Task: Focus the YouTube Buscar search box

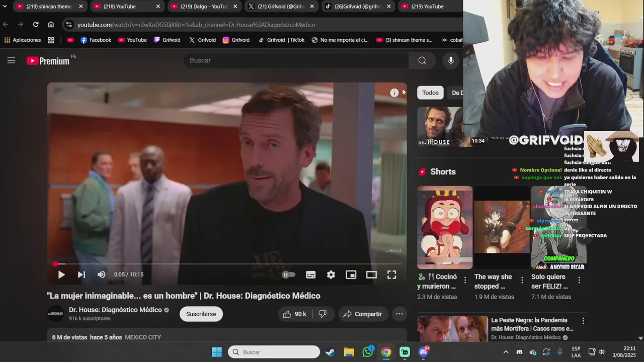Action: coord(296,60)
